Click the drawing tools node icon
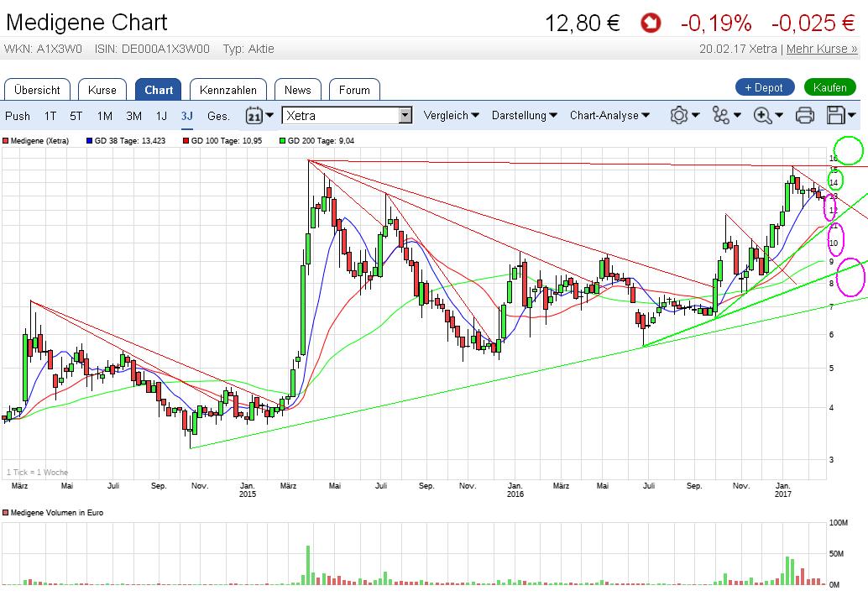Viewport: 868px width, 596px height. click(x=721, y=116)
